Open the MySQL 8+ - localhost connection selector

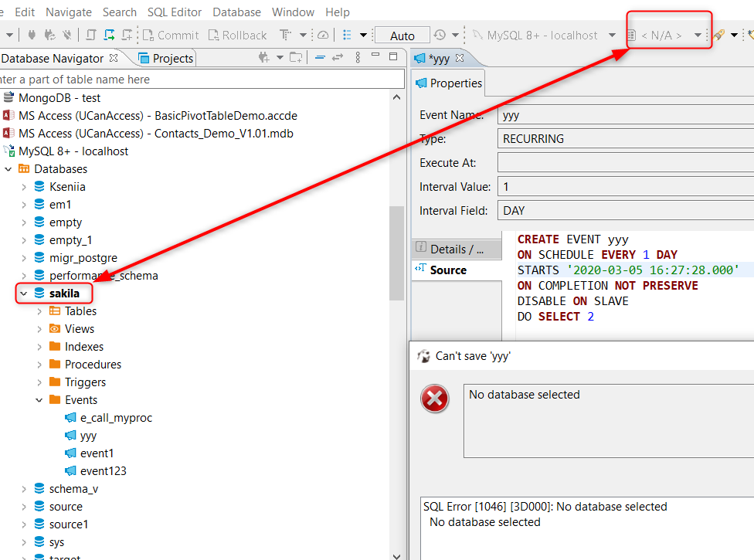pyautogui.click(x=543, y=36)
